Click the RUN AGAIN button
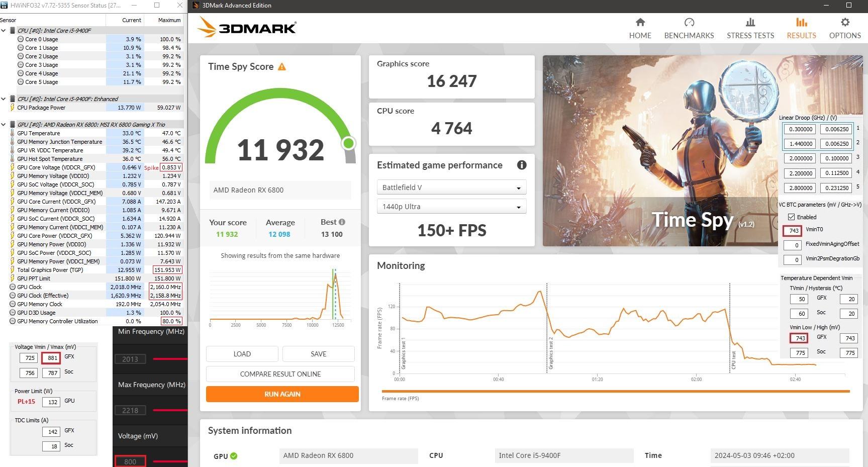Image resolution: width=868 pixels, height=467 pixels. (x=282, y=394)
